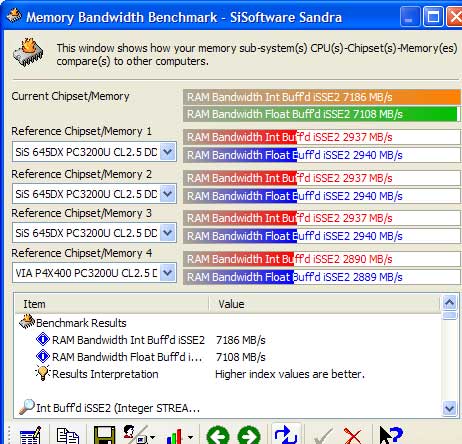Open Reference Chipset/Memory 2 dropdown
The image size is (462, 444).
pos(167,194)
